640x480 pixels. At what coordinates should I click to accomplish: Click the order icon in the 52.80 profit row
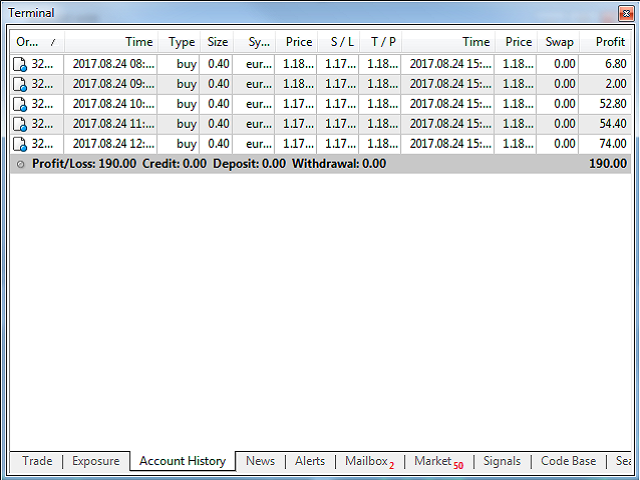(x=20, y=104)
